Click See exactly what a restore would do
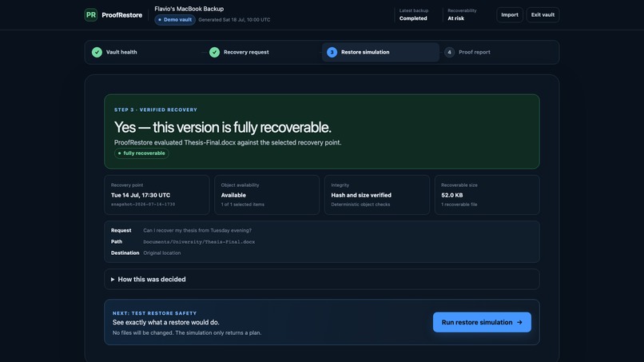 pyautogui.click(x=166, y=323)
